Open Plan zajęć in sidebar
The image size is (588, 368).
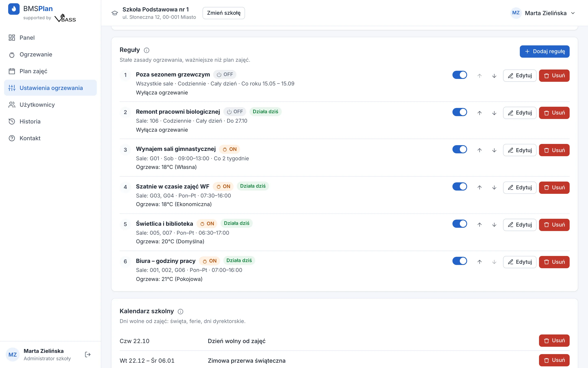(51, 71)
